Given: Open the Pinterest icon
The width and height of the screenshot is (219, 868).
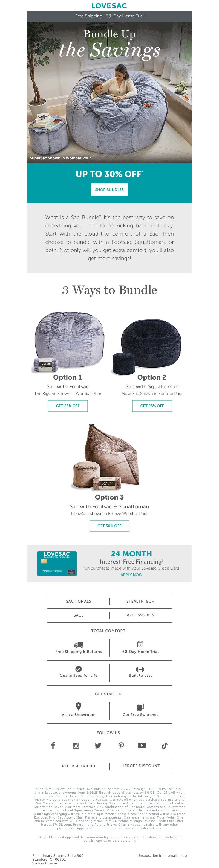Looking at the screenshot, I should (121, 746).
